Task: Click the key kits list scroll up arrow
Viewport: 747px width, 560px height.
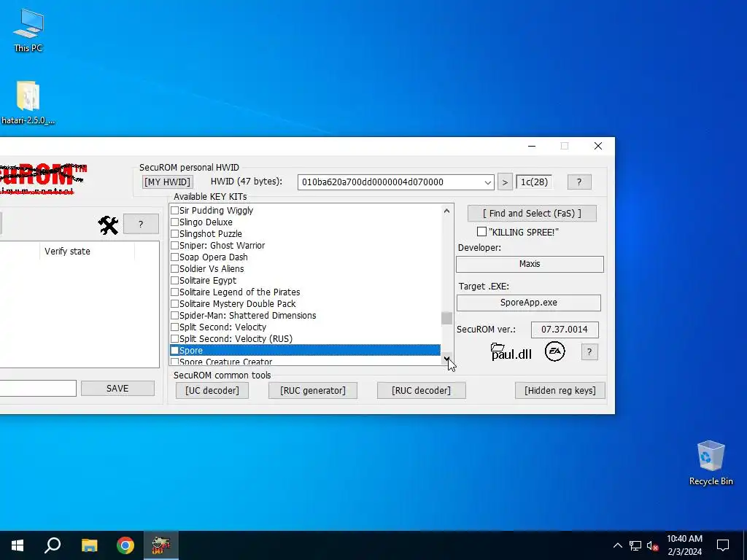Action: click(446, 211)
